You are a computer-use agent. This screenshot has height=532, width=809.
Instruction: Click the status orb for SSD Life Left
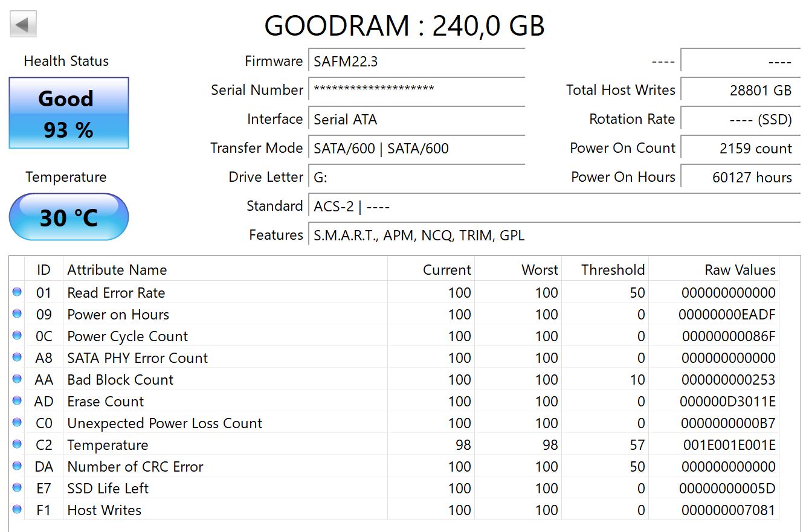(17, 488)
